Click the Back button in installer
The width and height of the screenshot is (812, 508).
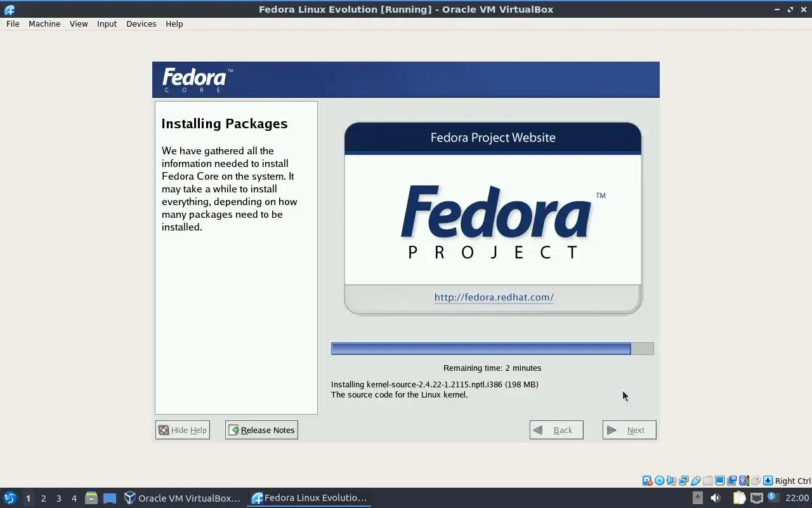(x=556, y=430)
